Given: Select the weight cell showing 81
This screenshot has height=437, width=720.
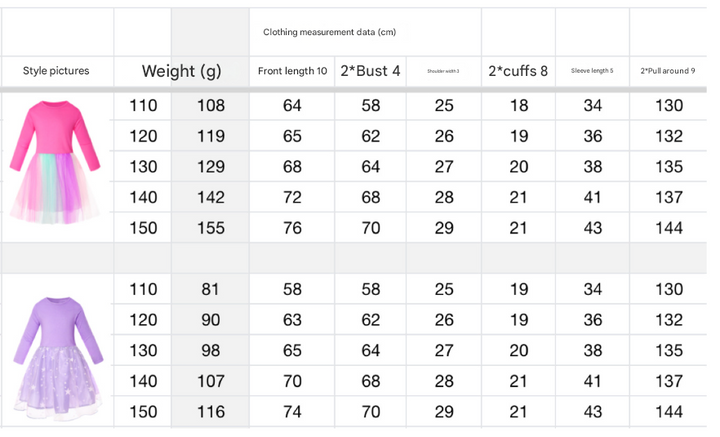Looking at the screenshot, I should (211, 290).
